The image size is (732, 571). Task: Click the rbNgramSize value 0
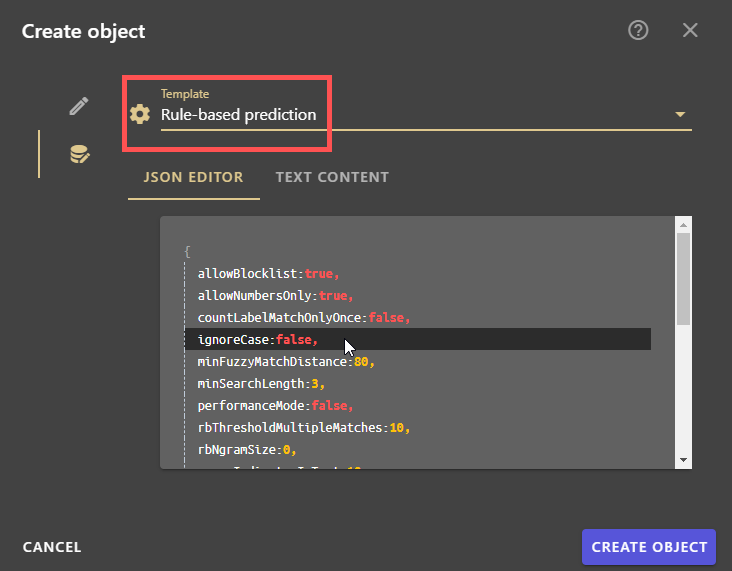(287, 450)
